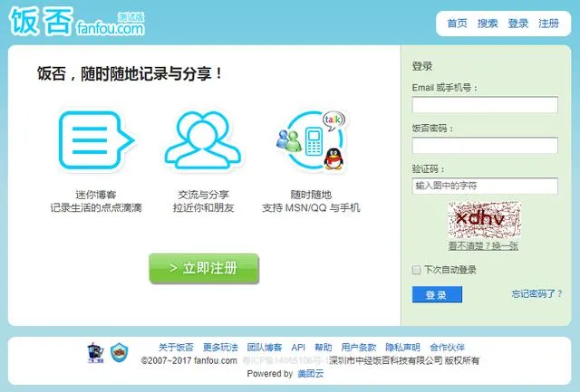Click 忘记密码了？ link
Screen dimensions: 580x392
pyautogui.click(x=536, y=293)
